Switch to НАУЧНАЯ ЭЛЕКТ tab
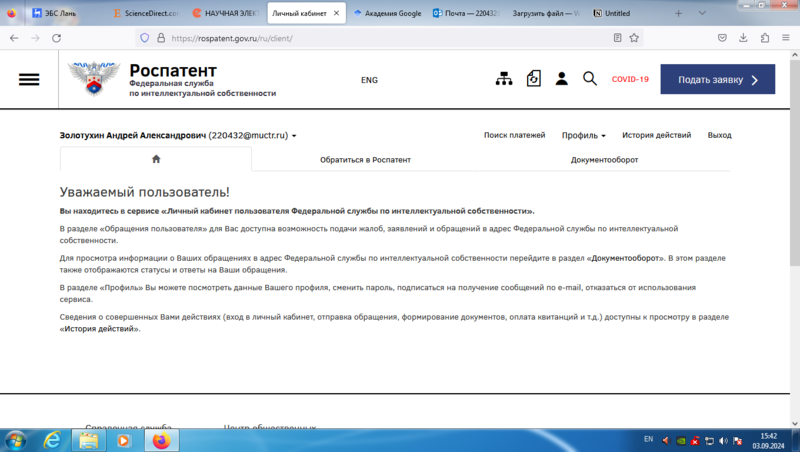Image resolution: width=800 pixels, height=452 pixels. coord(227,13)
